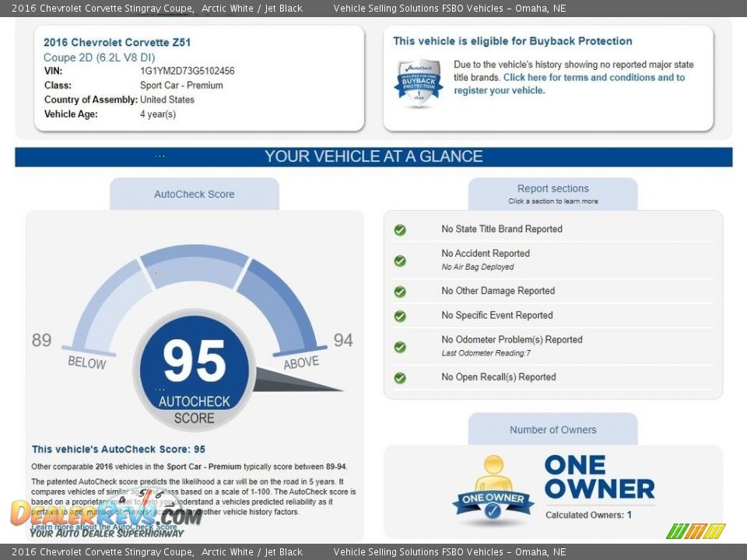747x560 pixels.
Task: Click the green check beside No Accident Reported
Action: (400, 261)
